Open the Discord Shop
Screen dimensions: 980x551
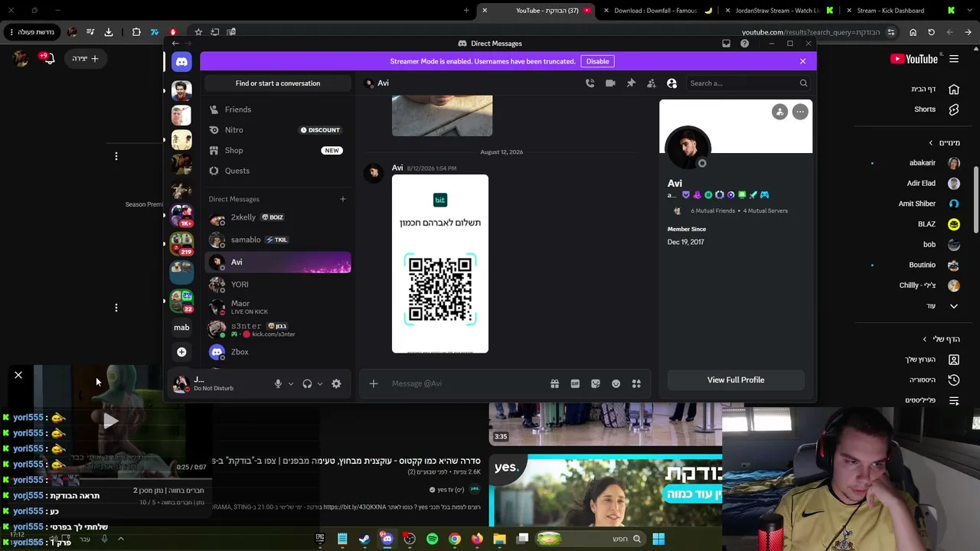point(278,151)
